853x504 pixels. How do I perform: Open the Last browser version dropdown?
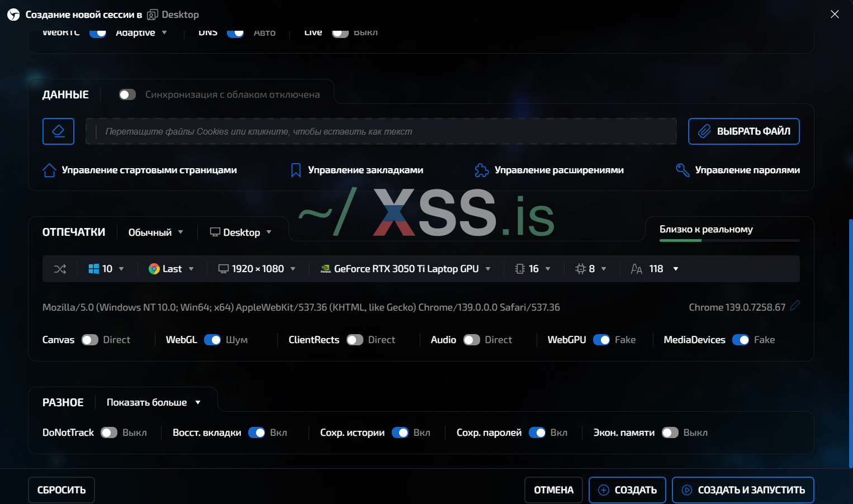pyautogui.click(x=172, y=269)
